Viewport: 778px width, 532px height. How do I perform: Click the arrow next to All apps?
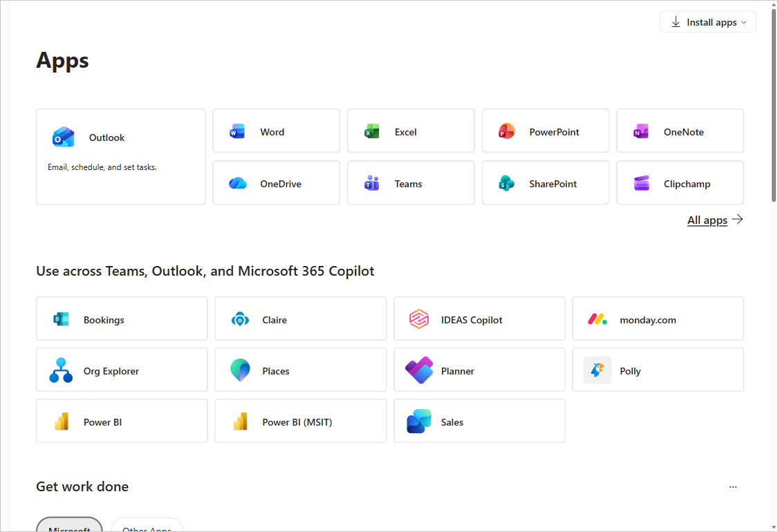point(738,219)
